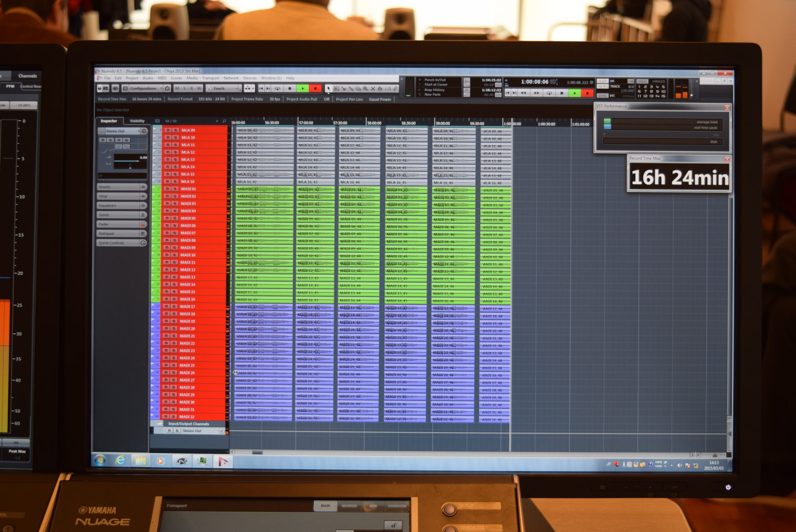Open the Configurations dropdown
Image resolution: width=796 pixels, height=532 pixels.
pyautogui.click(x=146, y=89)
